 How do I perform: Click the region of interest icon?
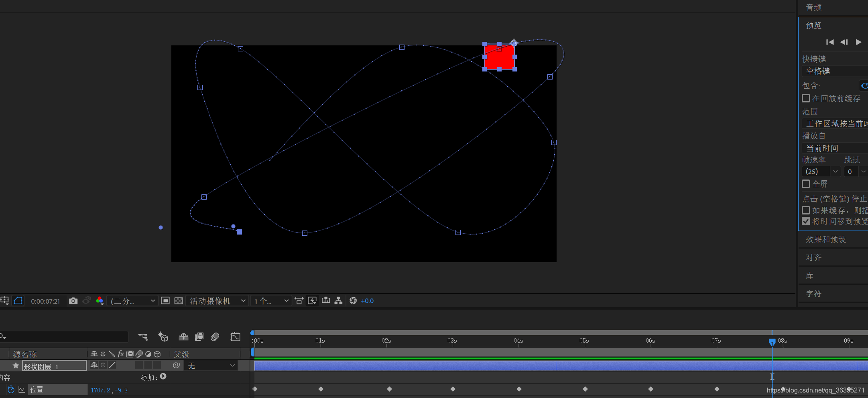click(x=5, y=301)
